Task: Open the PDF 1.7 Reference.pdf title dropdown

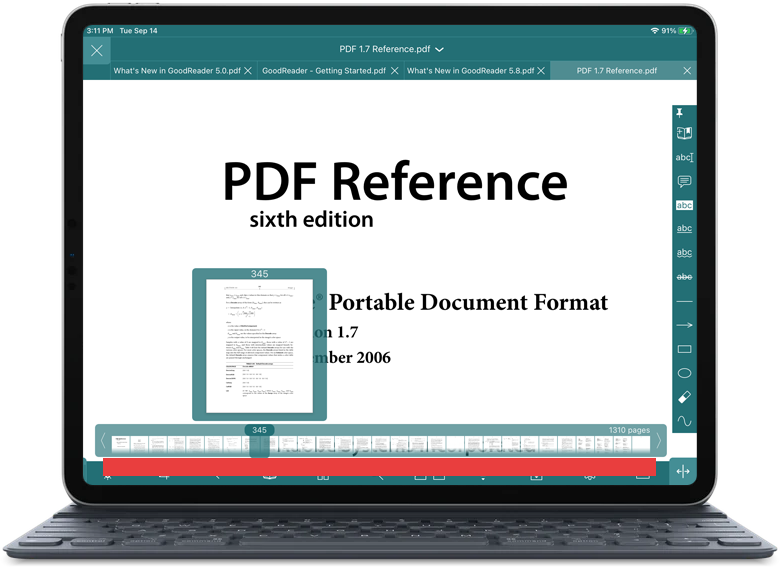Action: click(391, 49)
